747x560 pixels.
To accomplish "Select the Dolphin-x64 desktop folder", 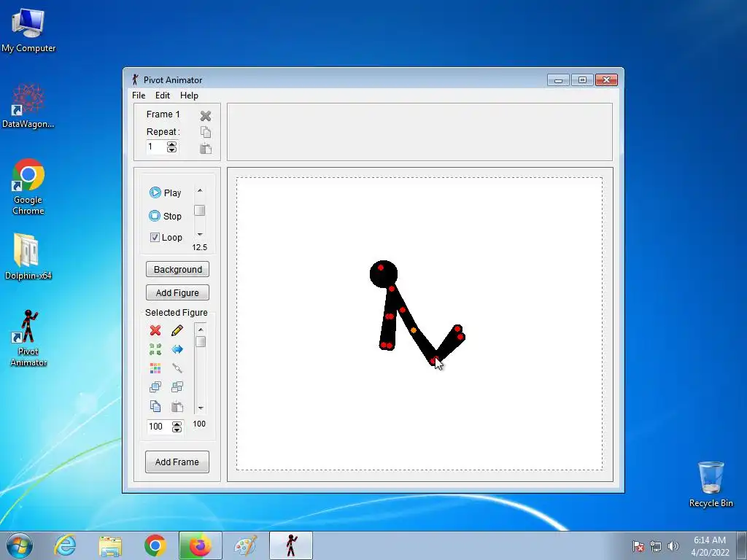I will pos(28,256).
